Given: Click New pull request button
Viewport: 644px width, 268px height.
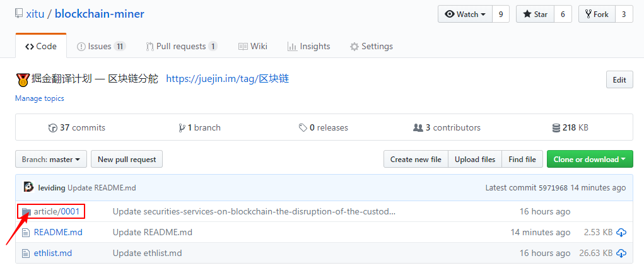Looking at the screenshot, I should tap(127, 160).
